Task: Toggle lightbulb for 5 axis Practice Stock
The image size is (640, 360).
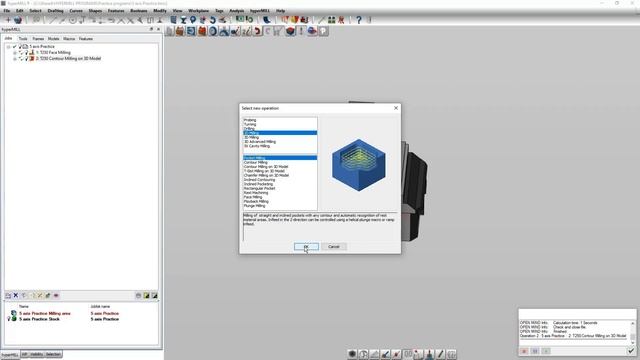Action: point(9,319)
